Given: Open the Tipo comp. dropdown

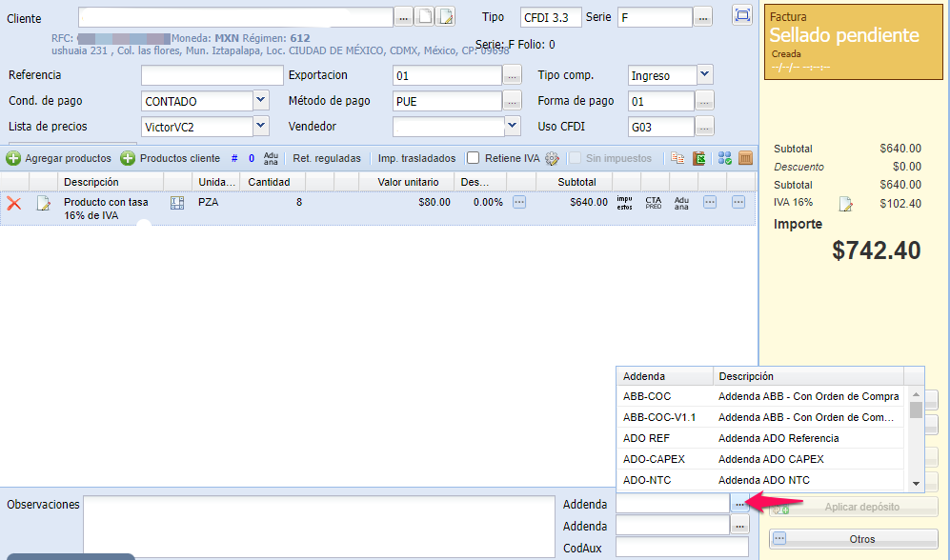Looking at the screenshot, I should 704,74.
